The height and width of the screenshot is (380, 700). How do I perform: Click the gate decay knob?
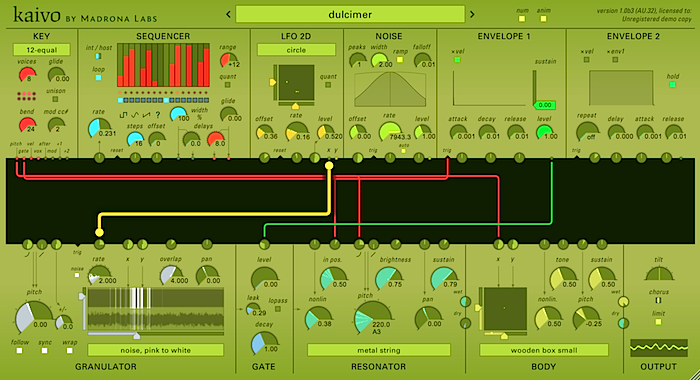click(264, 343)
